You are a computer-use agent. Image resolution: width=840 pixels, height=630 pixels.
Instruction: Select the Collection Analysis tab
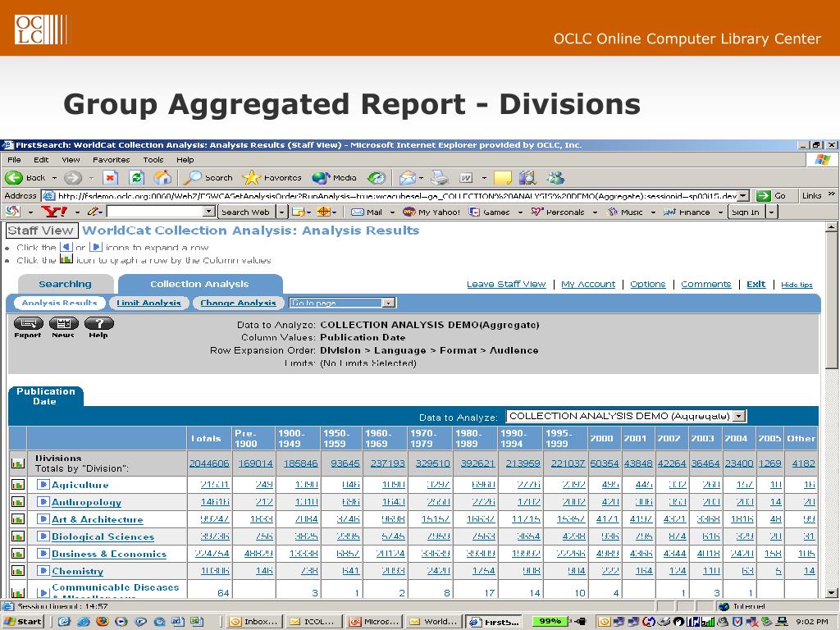point(200,284)
